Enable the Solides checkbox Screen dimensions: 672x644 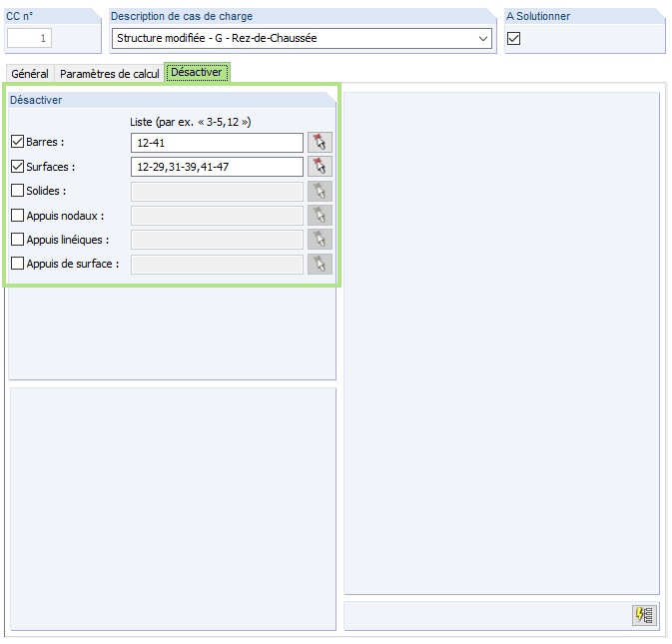(17, 191)
